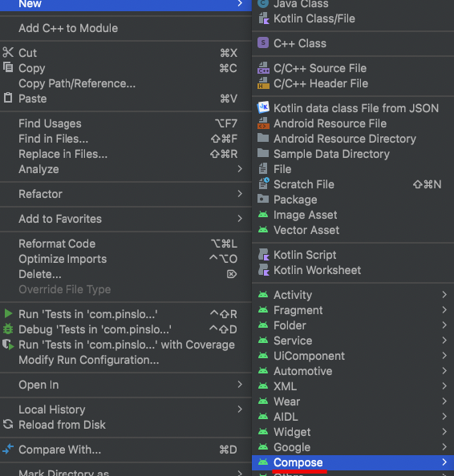Click the C++ Class icon
The width and height of the screenshot is (454, 476).
[263, 42]
